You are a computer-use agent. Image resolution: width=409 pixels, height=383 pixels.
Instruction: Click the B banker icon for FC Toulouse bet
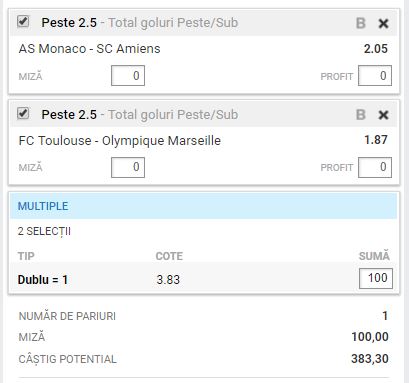pyautogui.click(x=361, y=115)
